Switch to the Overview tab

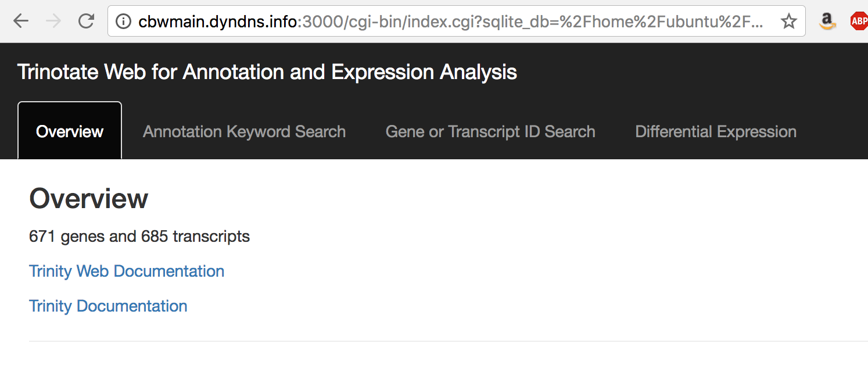point(70,131)
